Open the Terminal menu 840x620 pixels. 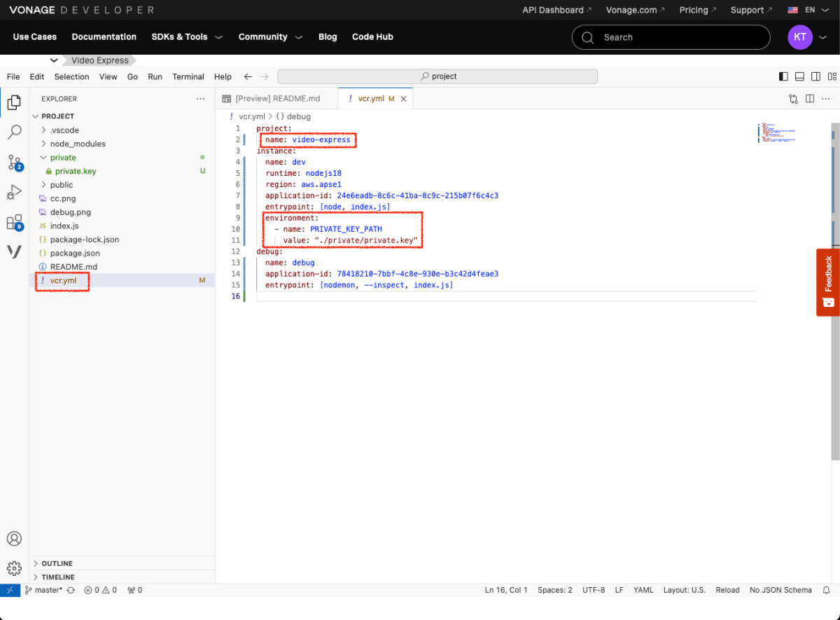coord(188,76)
